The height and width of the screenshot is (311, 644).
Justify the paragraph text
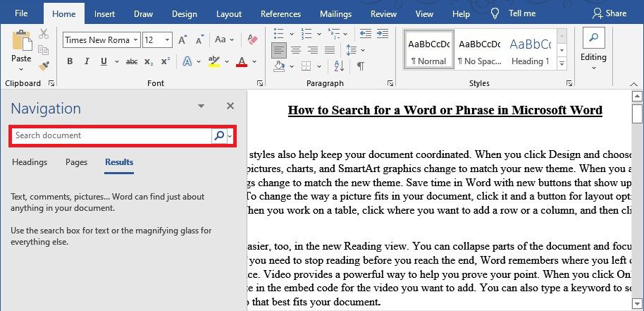[x=330, y=51]
